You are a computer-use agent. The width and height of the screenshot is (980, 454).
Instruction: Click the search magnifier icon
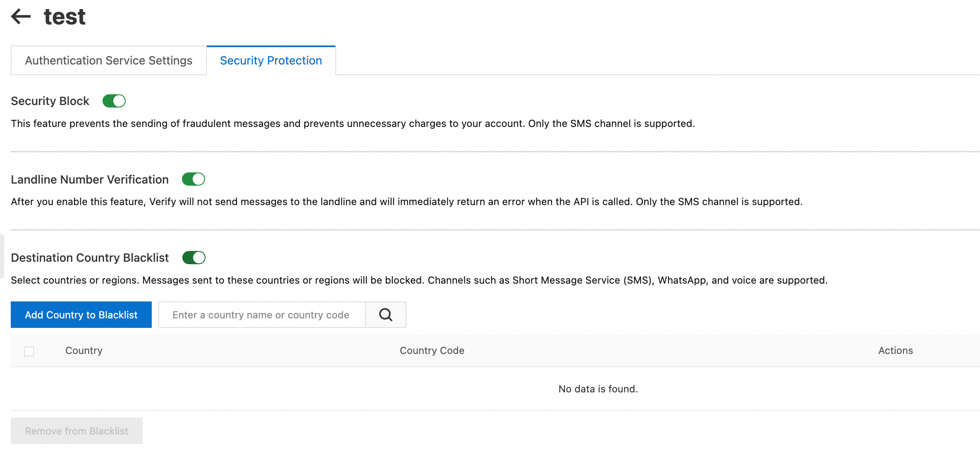point(385,315)
